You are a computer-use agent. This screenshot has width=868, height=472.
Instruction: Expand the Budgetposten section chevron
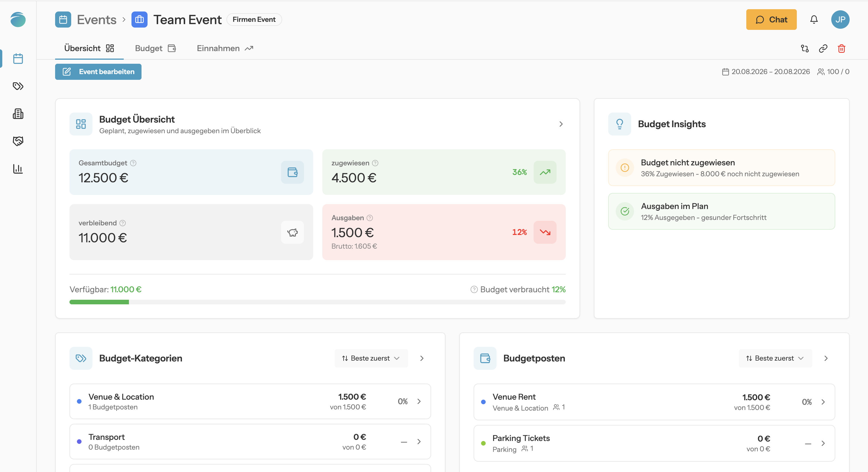(x=826, y=358)
